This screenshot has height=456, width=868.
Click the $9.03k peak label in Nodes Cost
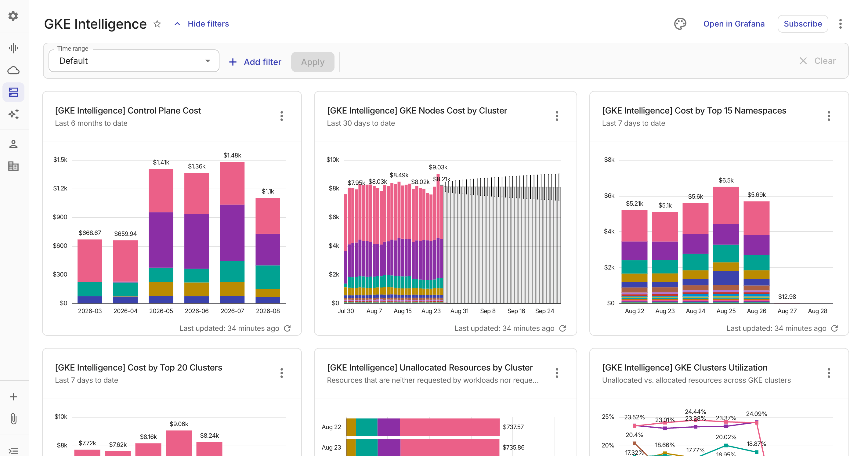pos(438,167)
